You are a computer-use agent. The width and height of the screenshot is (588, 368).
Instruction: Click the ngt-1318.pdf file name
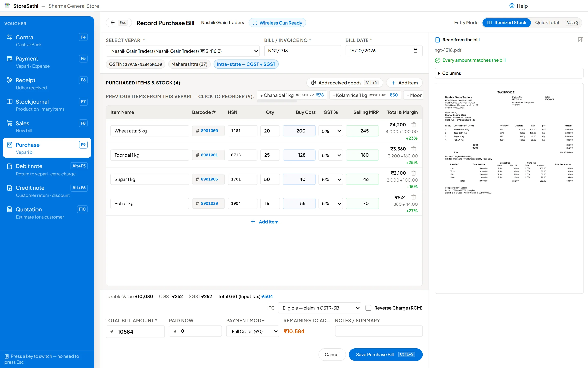[448, 50]
